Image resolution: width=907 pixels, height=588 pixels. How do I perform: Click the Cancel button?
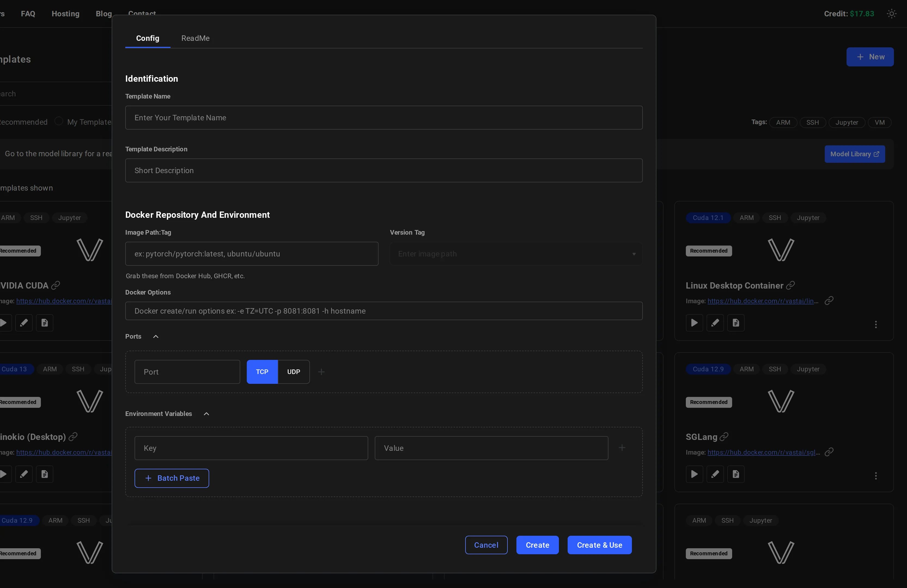486,545
